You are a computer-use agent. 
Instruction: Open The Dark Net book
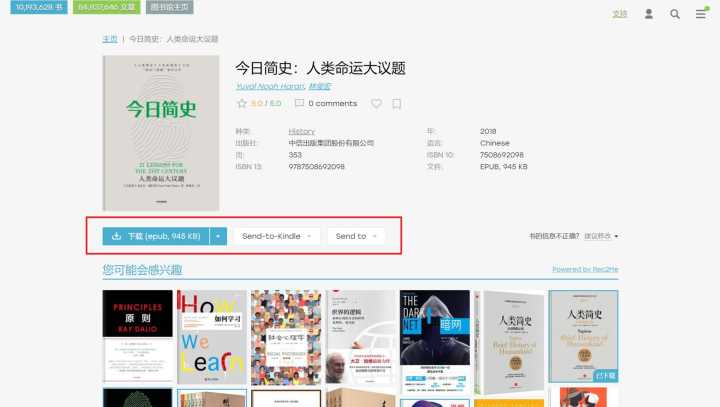pyautogui.click(x=435, y=342)
